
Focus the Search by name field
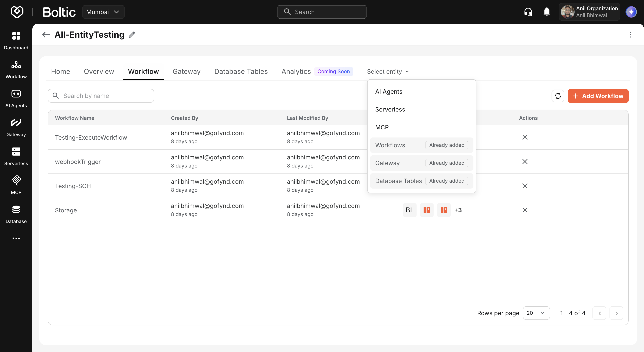pyautogui.click(x=101, y=96)
